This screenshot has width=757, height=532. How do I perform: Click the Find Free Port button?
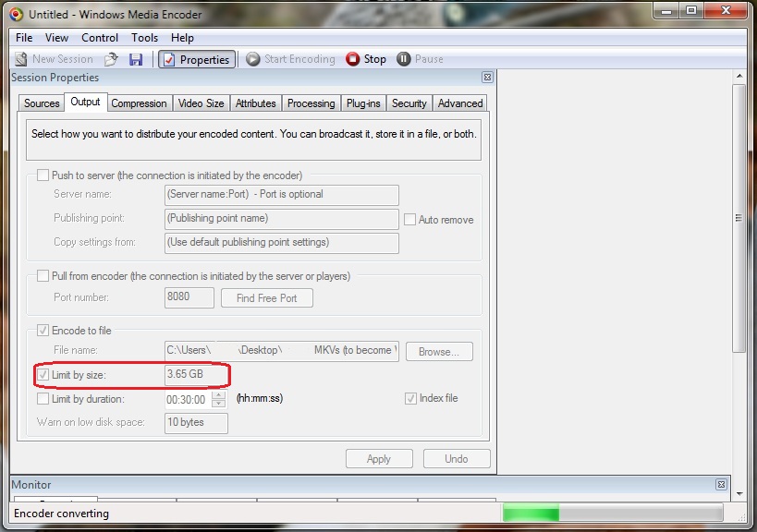pyautogui.click(x=266, y=298)
